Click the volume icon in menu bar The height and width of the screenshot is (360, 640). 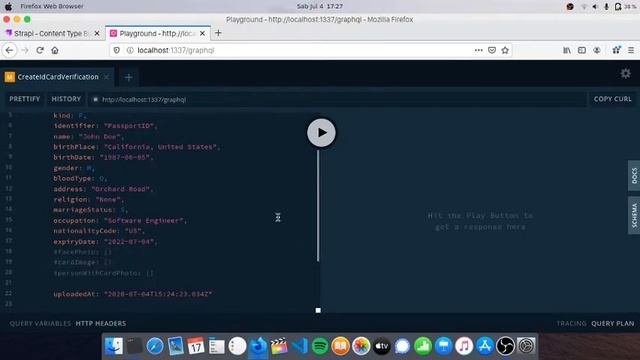[x=595, y=6]
